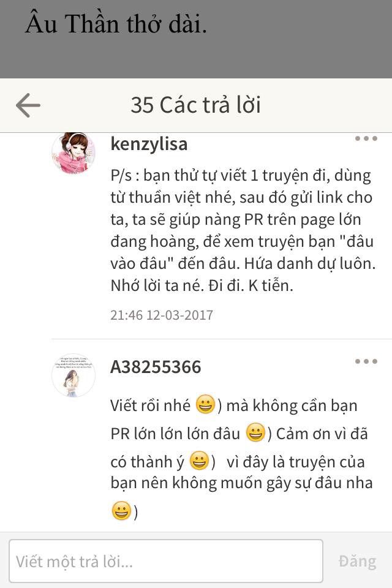Tap the smiley emoji after 'lớn lớn đâu'
Viewport: 392px width, 588px height.
point(255,432)
